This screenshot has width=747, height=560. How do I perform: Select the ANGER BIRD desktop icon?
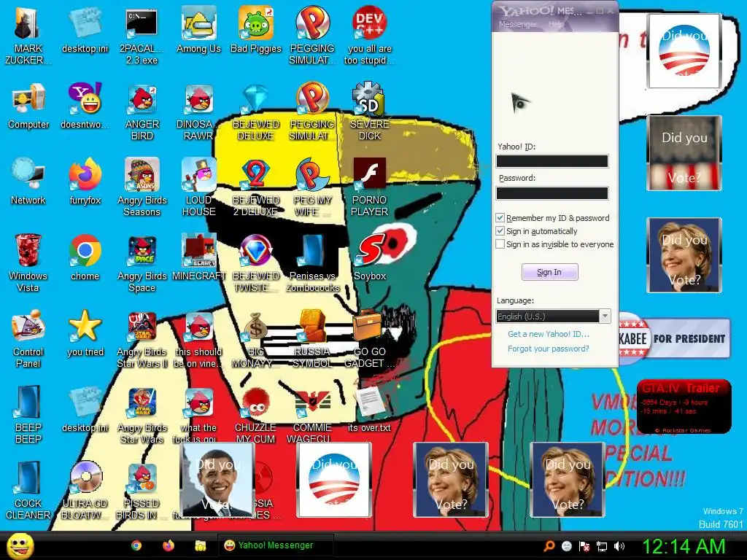[142, 112]
